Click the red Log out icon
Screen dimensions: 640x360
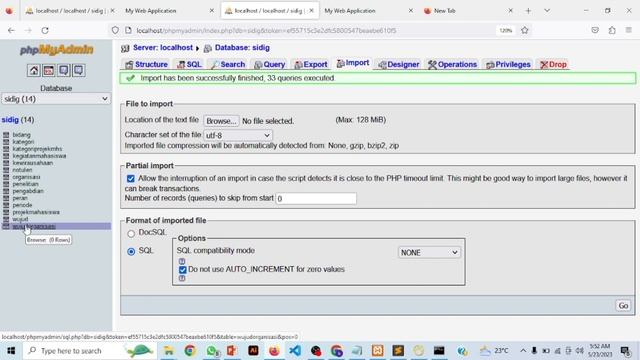pos(49,71)
